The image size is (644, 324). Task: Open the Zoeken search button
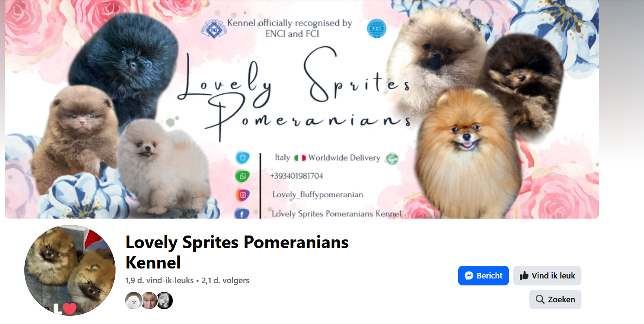pos(555,299)
